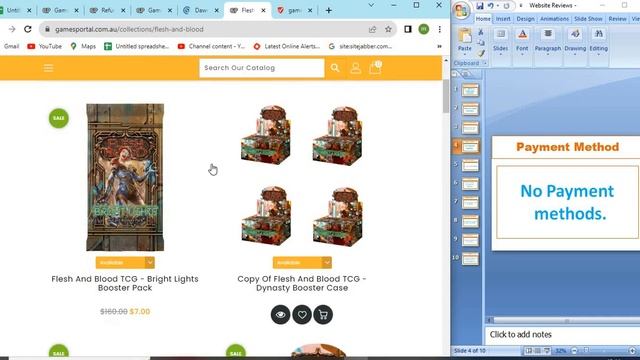Customize Quick Access Toolbar dropdown

520,6
